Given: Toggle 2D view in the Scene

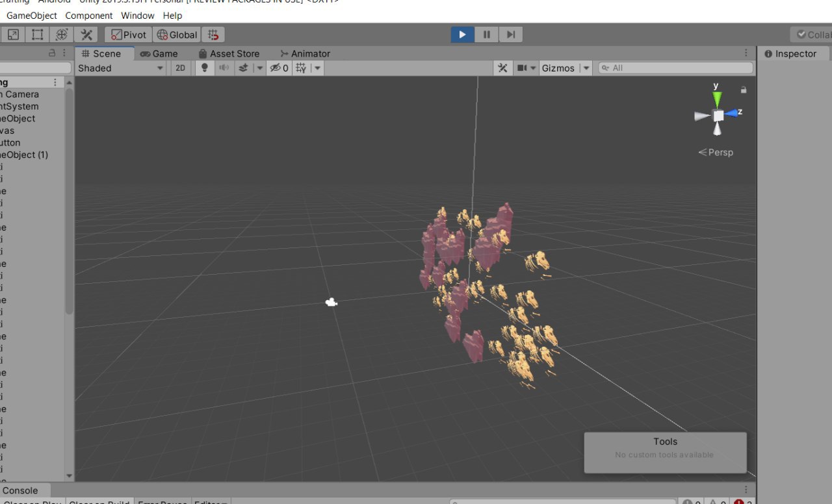Looking at the screenshot, I should point(181,68).
